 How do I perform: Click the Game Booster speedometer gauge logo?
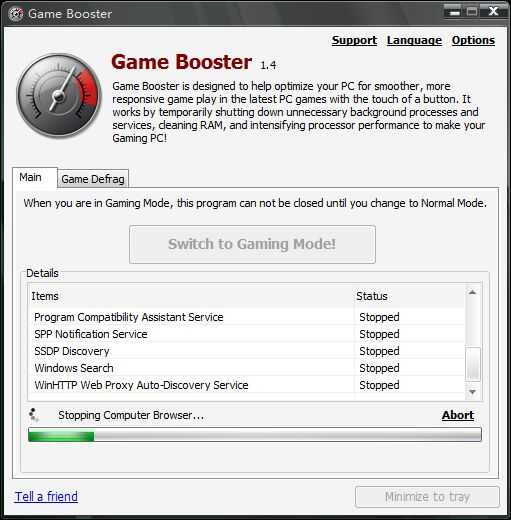[59, 96]
